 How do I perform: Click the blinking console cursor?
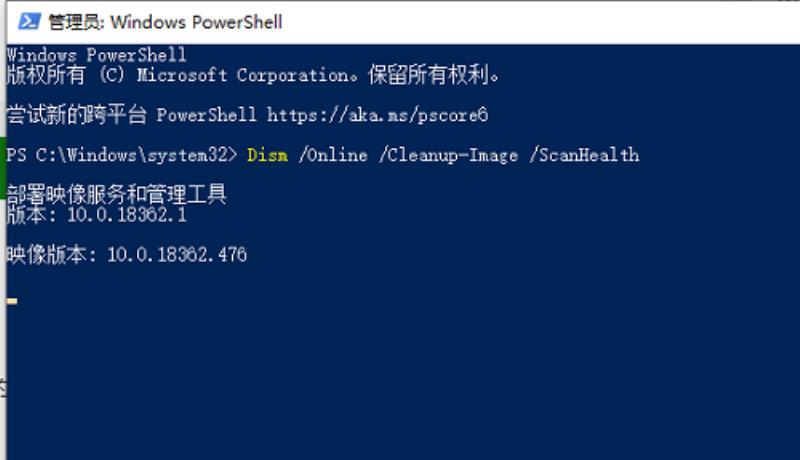tap(12, 301)
